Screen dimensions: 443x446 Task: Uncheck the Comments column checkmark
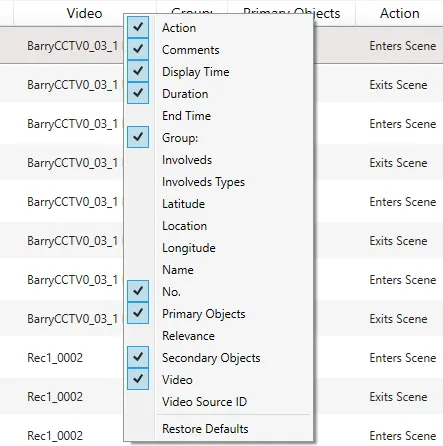[138, 49]
